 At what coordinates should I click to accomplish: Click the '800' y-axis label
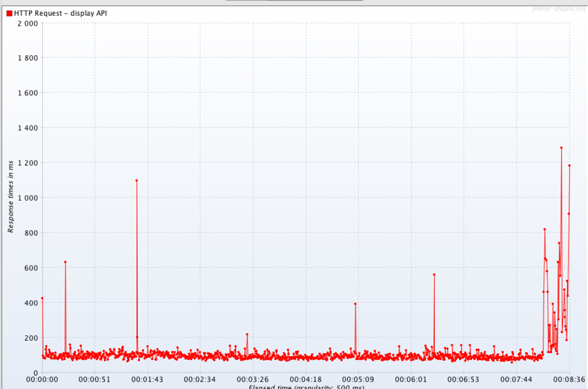coord(31,232)
